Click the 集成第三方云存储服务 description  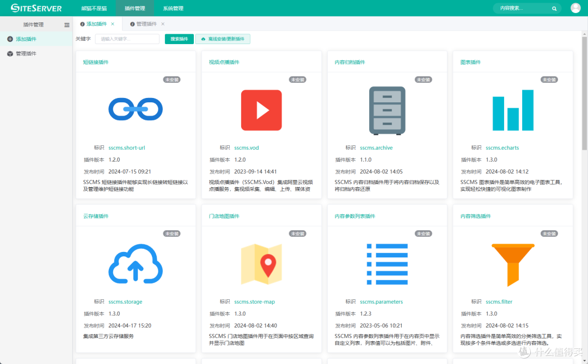pyautogui.click(x=108, y=336)
